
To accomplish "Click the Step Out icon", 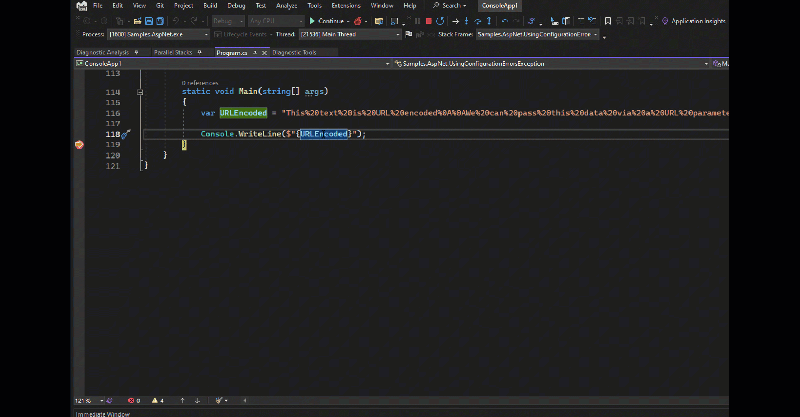I will tap(489, 21).
